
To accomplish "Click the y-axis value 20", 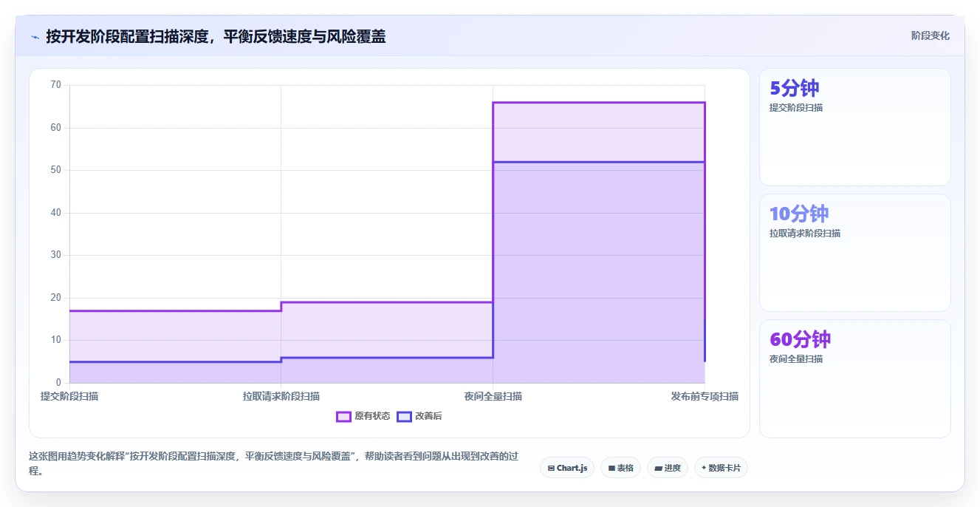I will 55,298.
